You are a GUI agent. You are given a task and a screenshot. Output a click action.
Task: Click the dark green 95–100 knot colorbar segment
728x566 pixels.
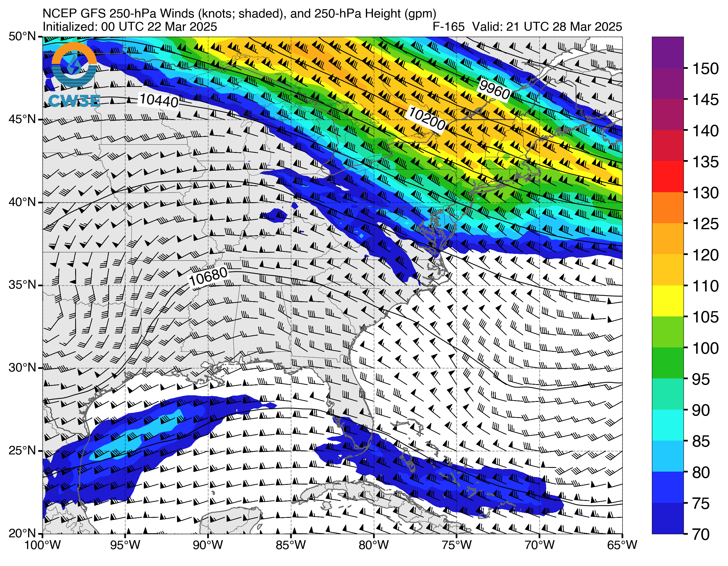tap(668, 363)
